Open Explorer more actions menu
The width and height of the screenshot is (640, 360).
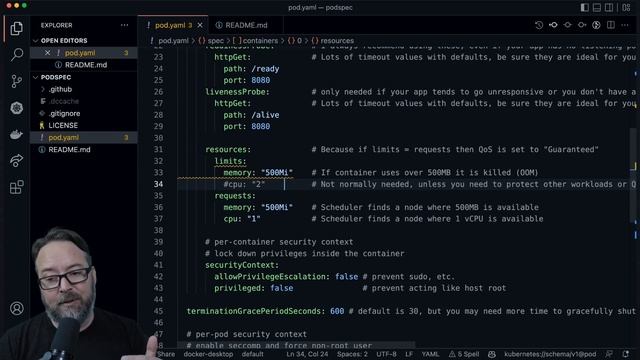124,25
